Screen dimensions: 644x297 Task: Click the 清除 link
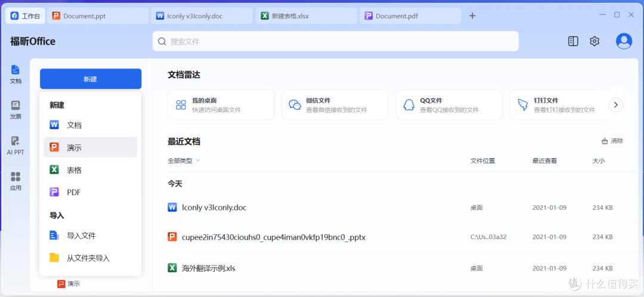point(617,141)
